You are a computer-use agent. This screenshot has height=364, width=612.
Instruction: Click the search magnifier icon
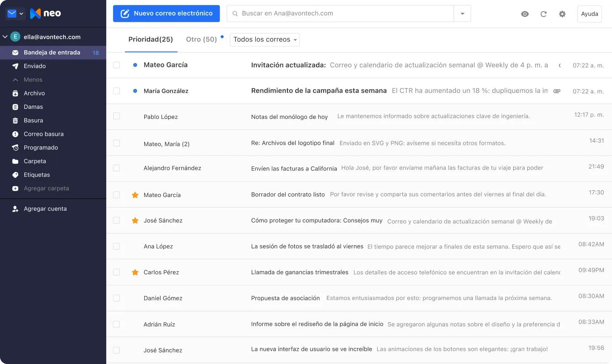(235, 14)
